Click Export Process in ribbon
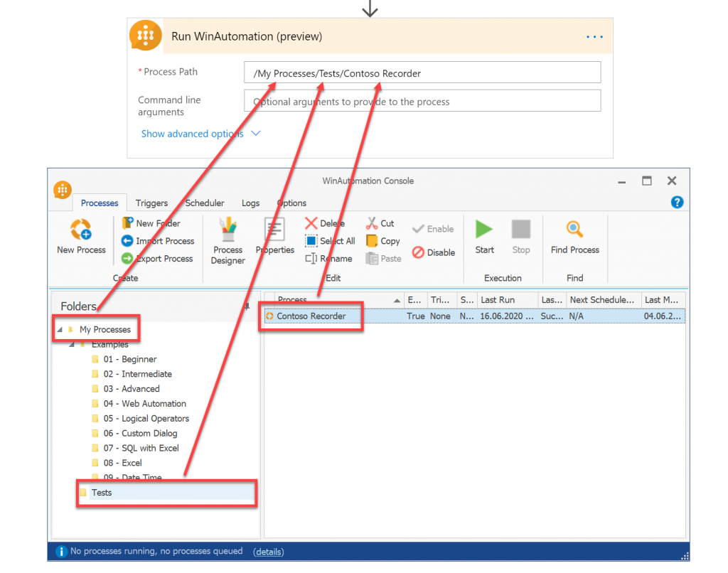The width and height of the screenshot is (728, 573). [x=158, y=259]
